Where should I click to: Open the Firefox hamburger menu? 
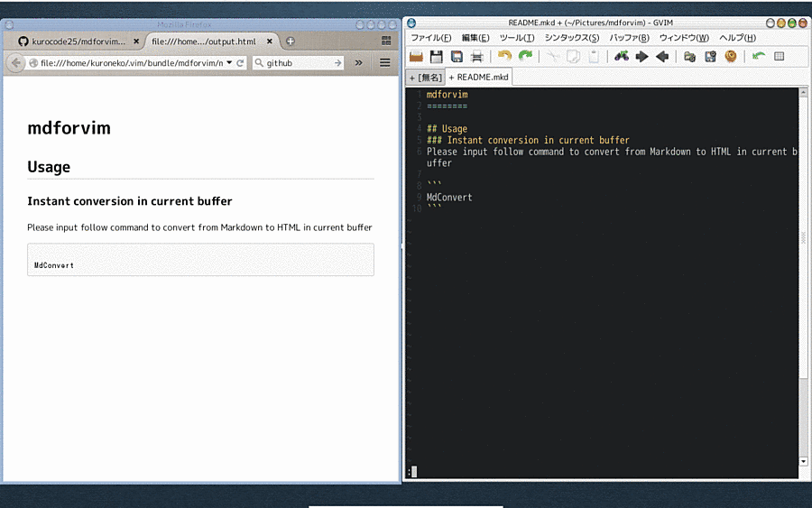coord(384,63)
